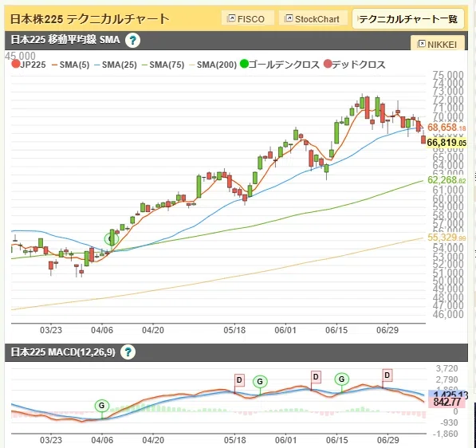
Task: Click the FISCO external link arrow icon
Action: [x=231, y=18]
